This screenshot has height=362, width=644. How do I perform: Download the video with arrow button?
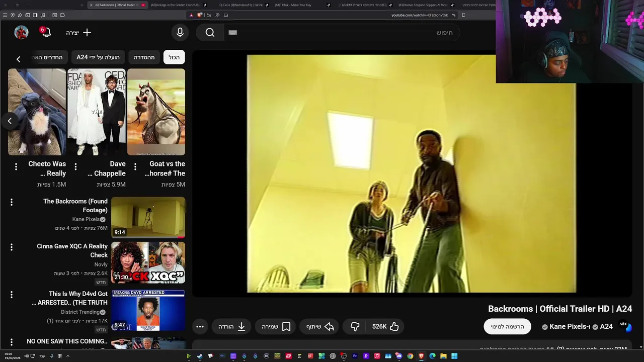232,327
